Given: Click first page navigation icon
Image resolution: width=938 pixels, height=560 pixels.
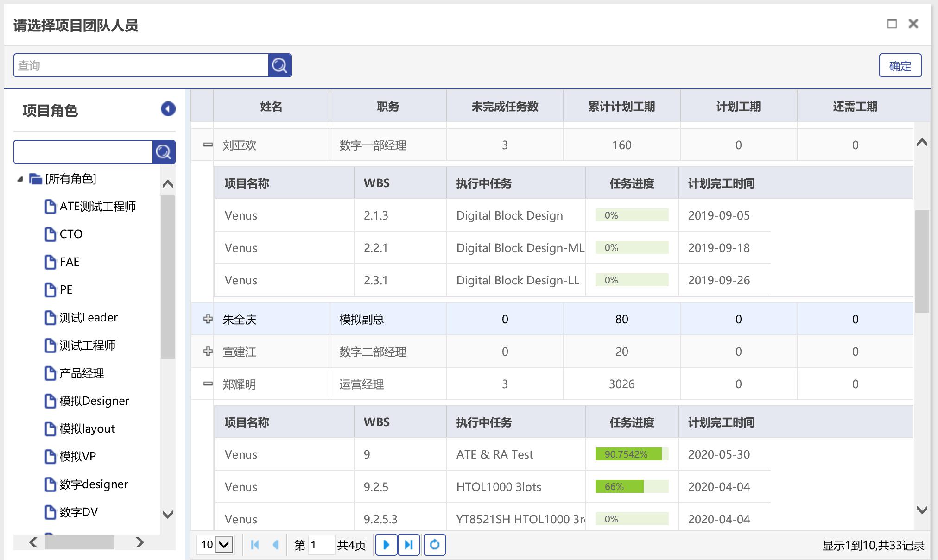Looking at the screenshot, I should pyautogui.click(x=254, y=545).
